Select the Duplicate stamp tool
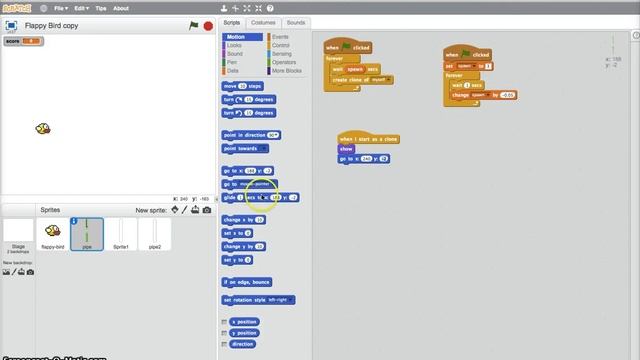Image resolution: width=640 pixels, height=360 pixels. 224,8
